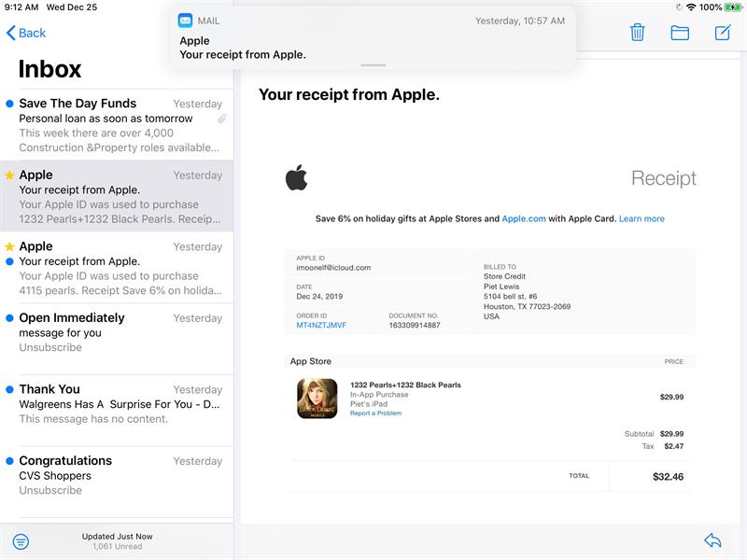The height and width of the screenshot is (560, 747).
Task: Tap attachment paperclip on Save The Day Funds
Action: (221, 119)
